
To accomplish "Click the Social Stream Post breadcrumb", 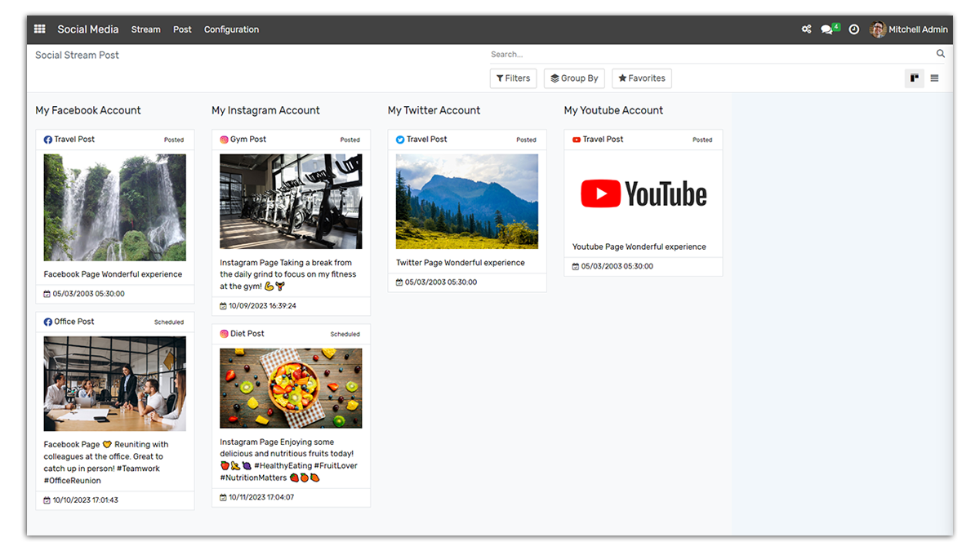I will click(76, 55).
